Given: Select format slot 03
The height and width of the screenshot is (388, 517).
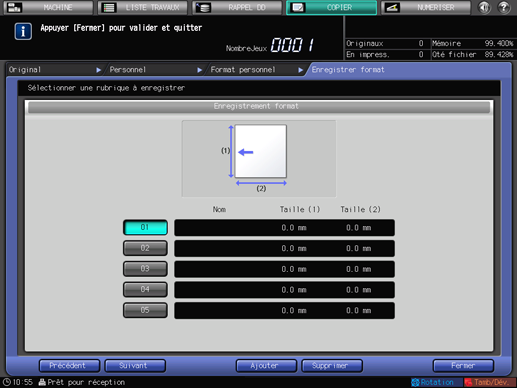Looking at the screenshot, I should tap(145, 269).
